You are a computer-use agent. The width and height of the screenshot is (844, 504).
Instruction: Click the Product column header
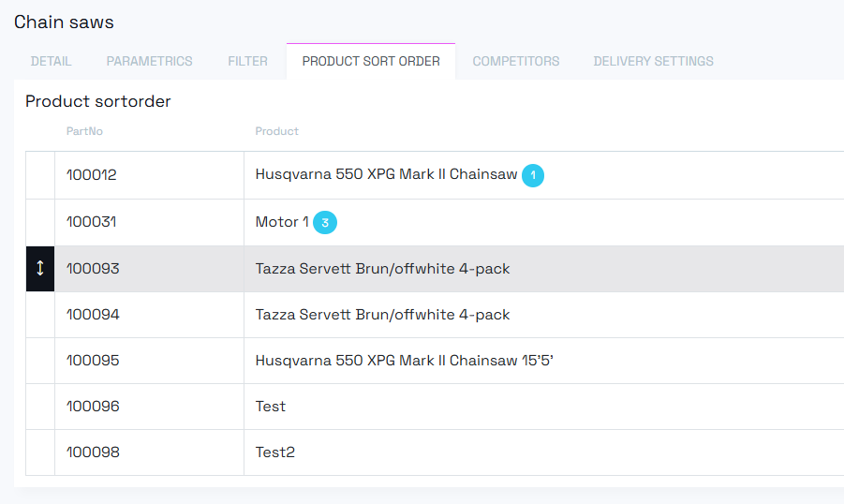coord(276,131)
